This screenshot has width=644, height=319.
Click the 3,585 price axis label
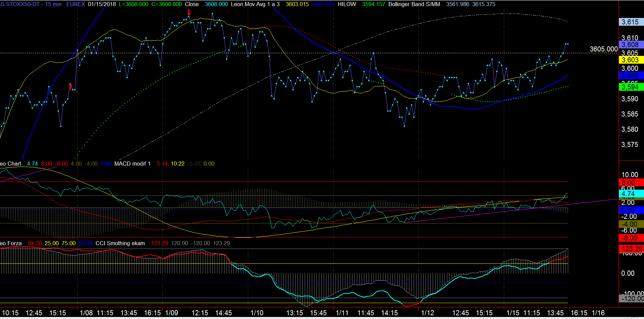coord(630,114)
